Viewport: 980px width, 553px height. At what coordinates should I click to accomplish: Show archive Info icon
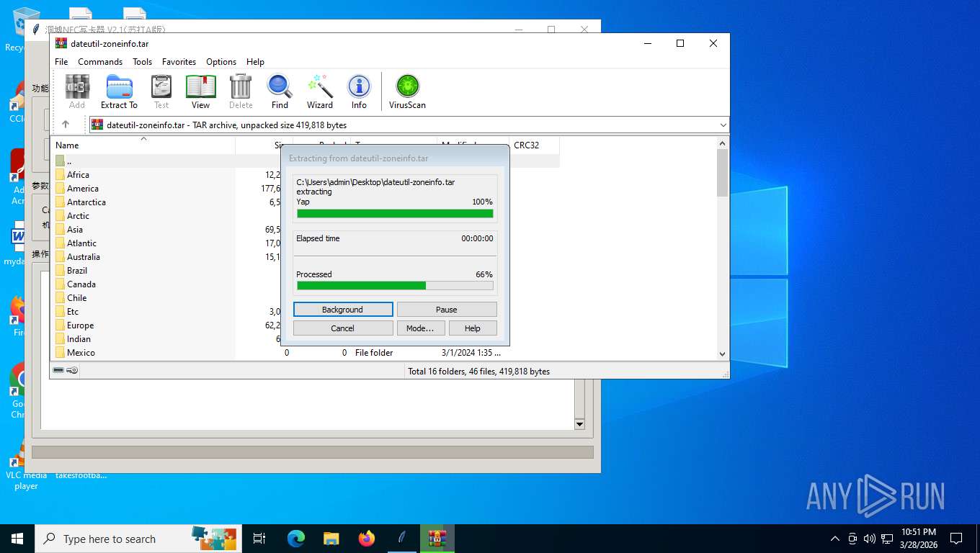pos(359,91)
